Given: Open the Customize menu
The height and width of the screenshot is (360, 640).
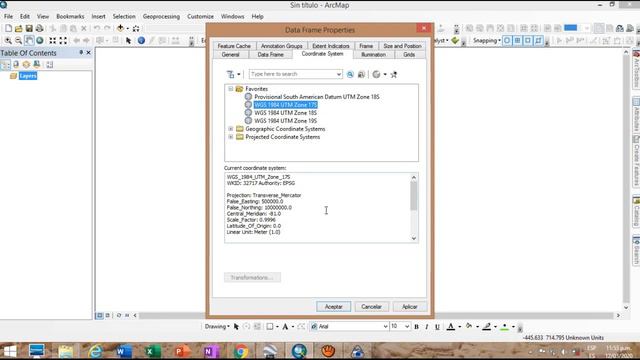Looking at the screenshot, I should pyautogui.click(x=200, y=16).
